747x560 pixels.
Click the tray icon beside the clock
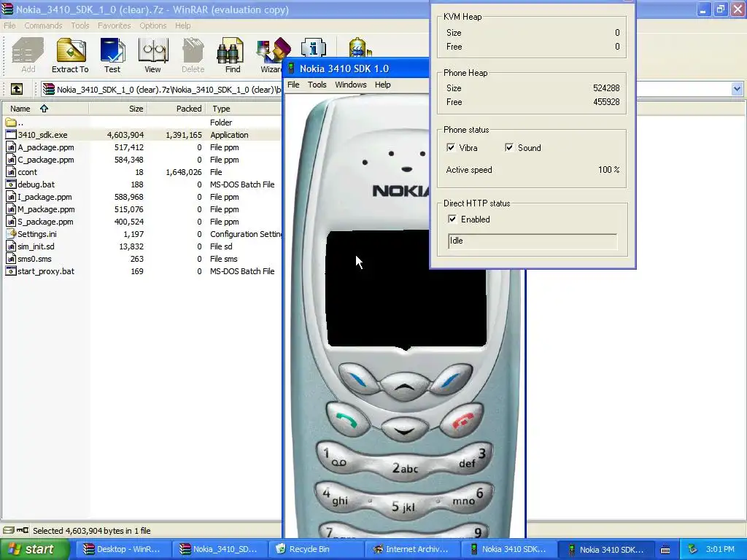tap(693, 549)
